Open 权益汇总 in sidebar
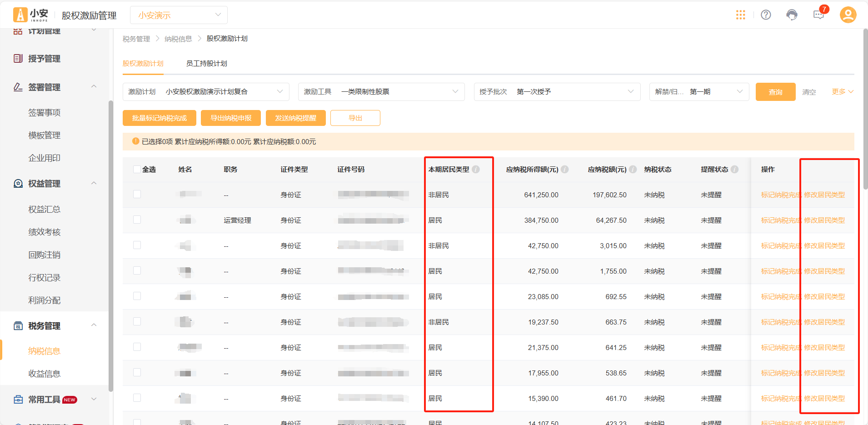 coord(45,210)
